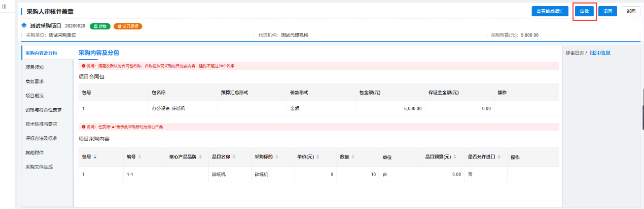This screenshot has height=209, width=644.
Task: Go to 采购文件生成 in the left menu
Action: [39, 166]
